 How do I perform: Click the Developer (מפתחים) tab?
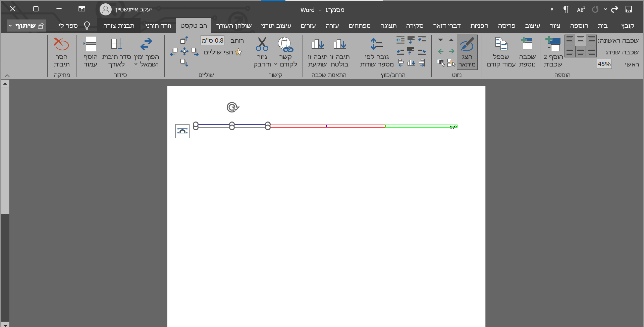(x=360, y=26)
